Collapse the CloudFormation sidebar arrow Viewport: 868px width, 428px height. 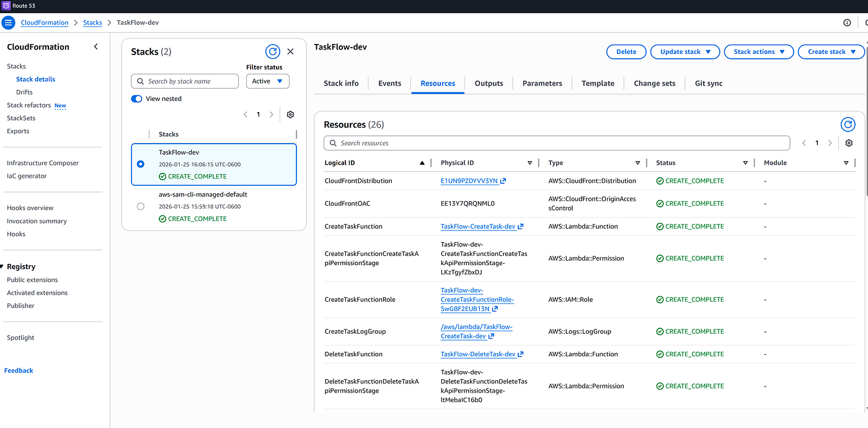point(95,46)
